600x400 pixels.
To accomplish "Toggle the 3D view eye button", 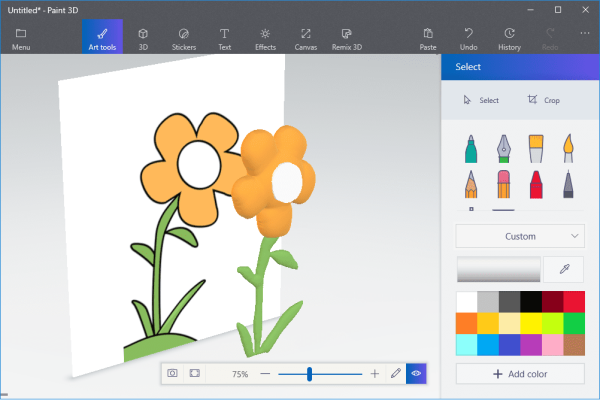I will pos(416,373).
